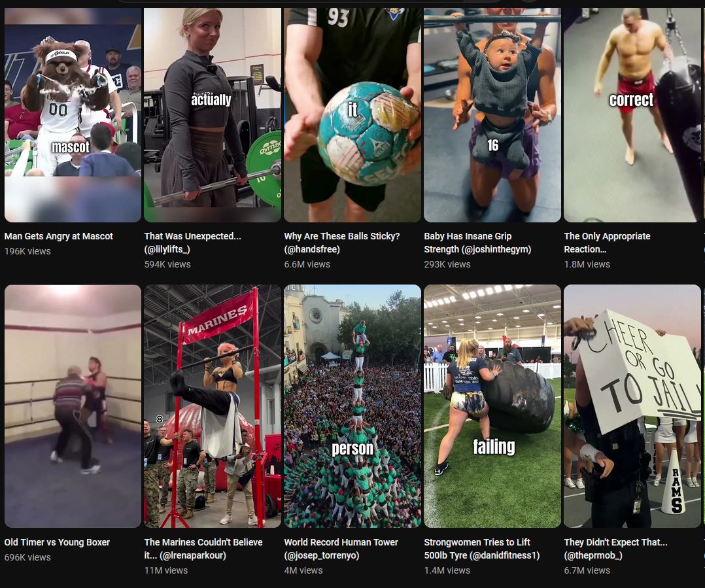The width and height of the screenshot is (705, 588).
Task: Click 'Strongwomen Tries to Lift 500lb Tyre' title
Action: pyautogui.click(x=481, y=549)
